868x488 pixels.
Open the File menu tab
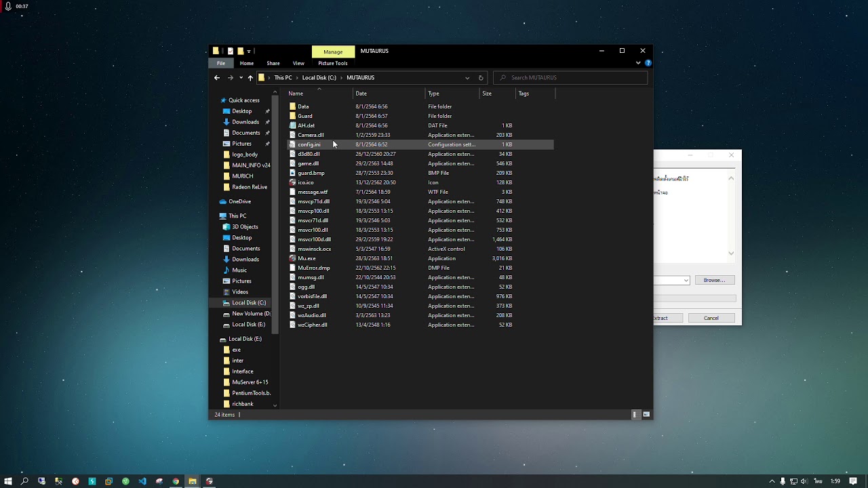tap(221, 63)
